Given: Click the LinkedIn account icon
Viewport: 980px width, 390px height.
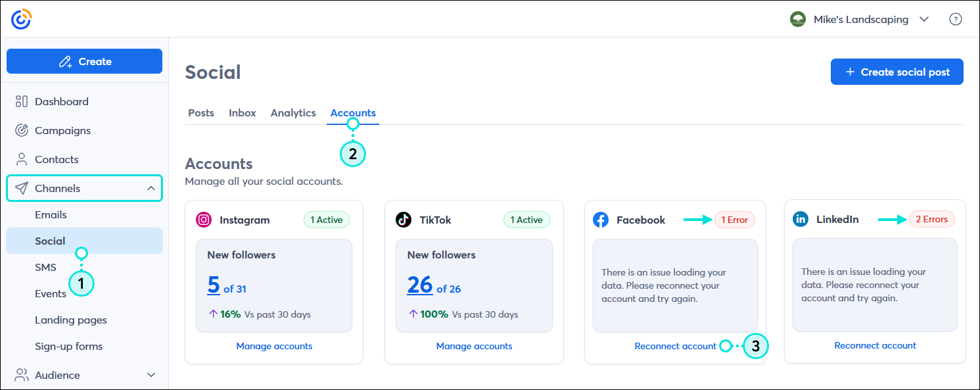Looking at the screenshot, I should tap(801, 219).
